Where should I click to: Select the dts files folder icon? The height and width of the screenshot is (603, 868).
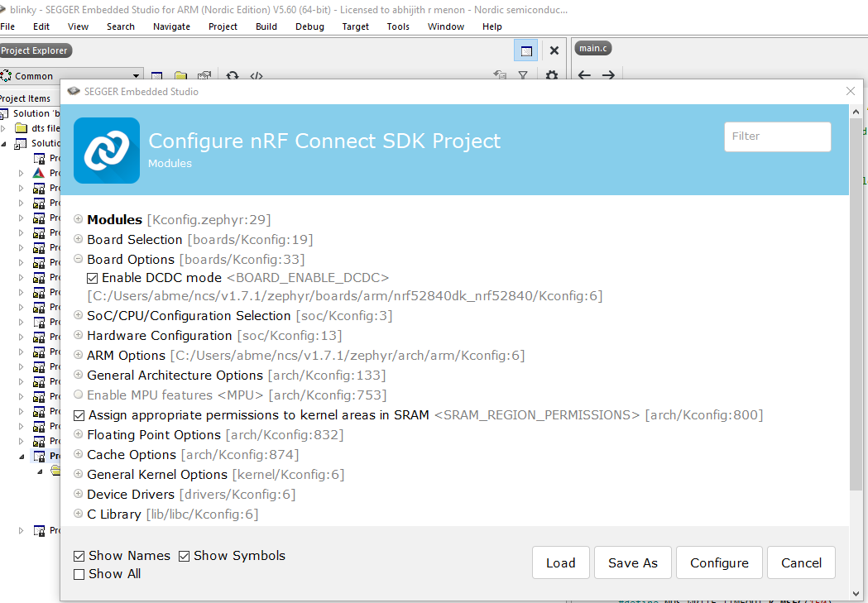(21, 128)
